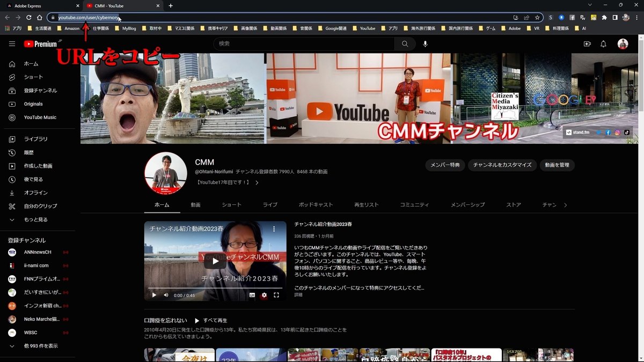
Task: Click the メンバー特典 button
Action: point(445,165)
